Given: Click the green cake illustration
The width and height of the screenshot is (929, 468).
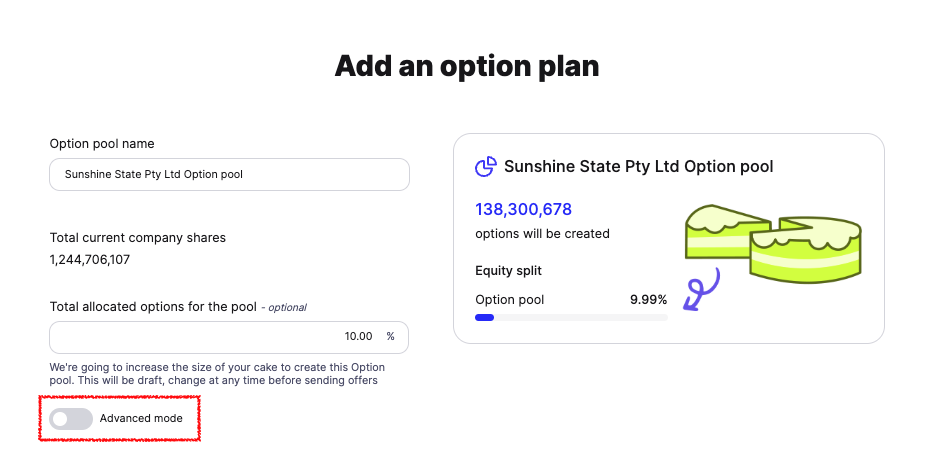Looking at the screenshot, I should coord(773,243).
